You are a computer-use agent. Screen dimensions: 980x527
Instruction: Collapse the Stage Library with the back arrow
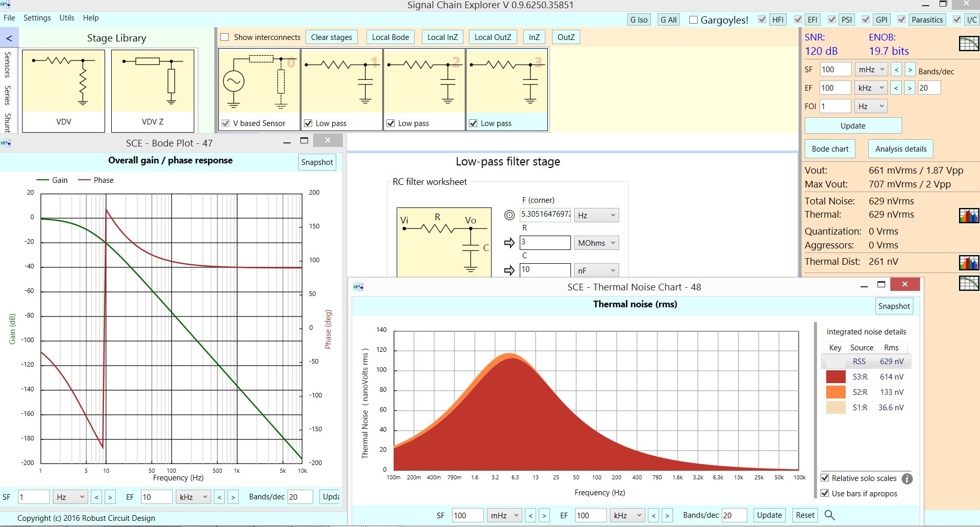tap(9, 38)
